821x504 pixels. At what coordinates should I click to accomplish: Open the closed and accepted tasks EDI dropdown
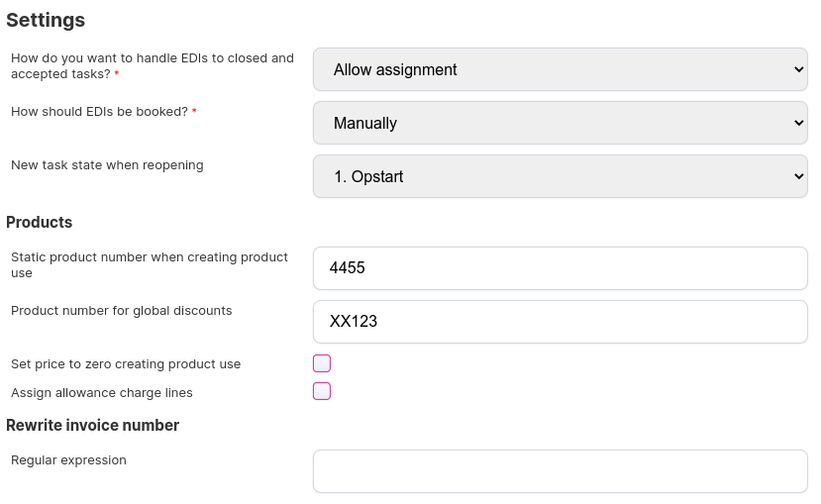pos(560,70)
